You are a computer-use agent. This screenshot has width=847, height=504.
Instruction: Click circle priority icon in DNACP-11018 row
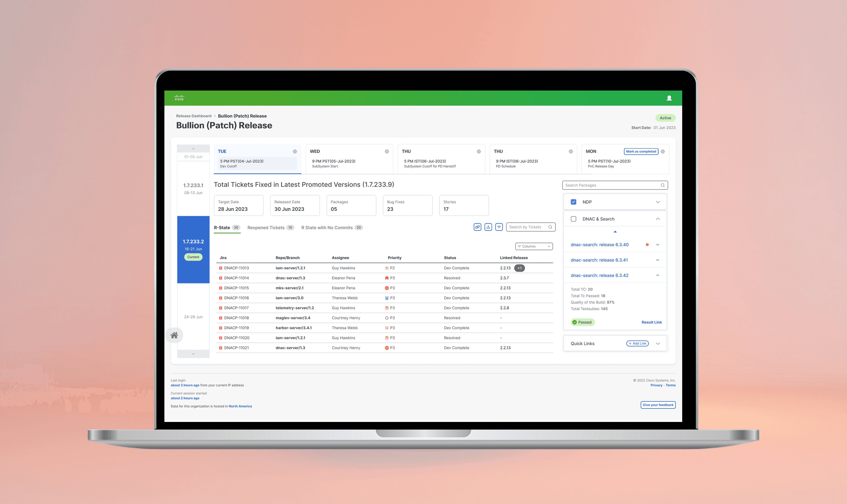coord(387,318)
